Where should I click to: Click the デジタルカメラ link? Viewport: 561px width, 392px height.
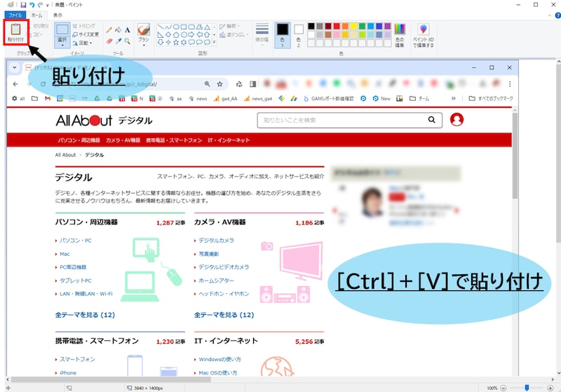click(x=216, y=241)
